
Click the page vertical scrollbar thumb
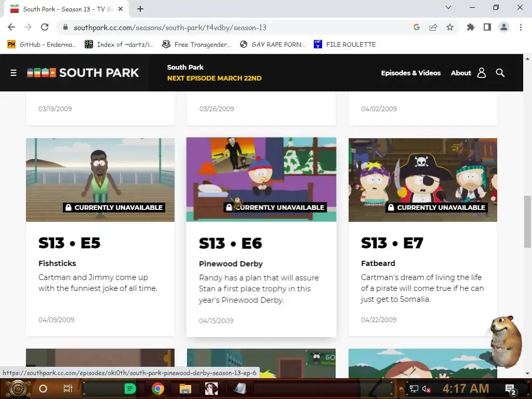(x=527, y=221)
